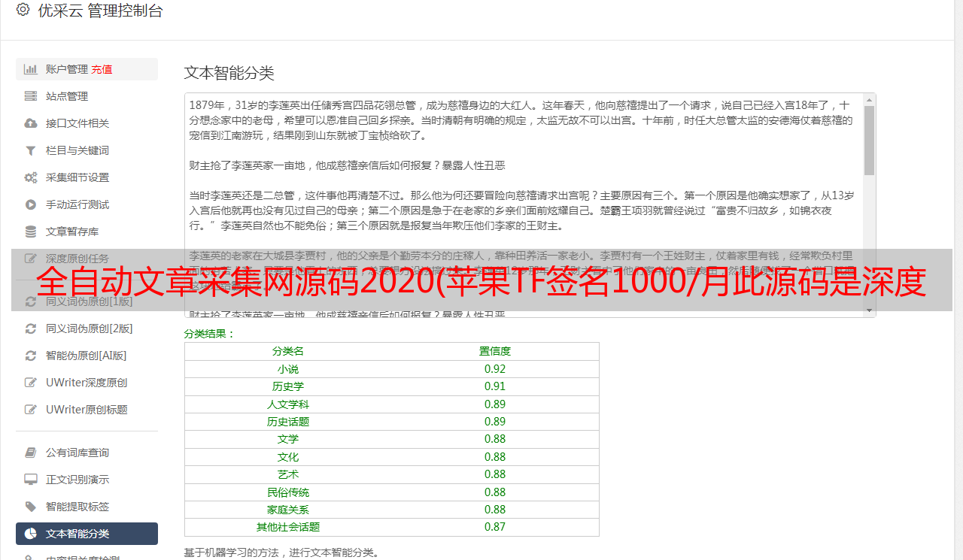Viewport: 963px width, 560px height.
Task: Click the 历史学 category cell
Action: tap(288, 386)
